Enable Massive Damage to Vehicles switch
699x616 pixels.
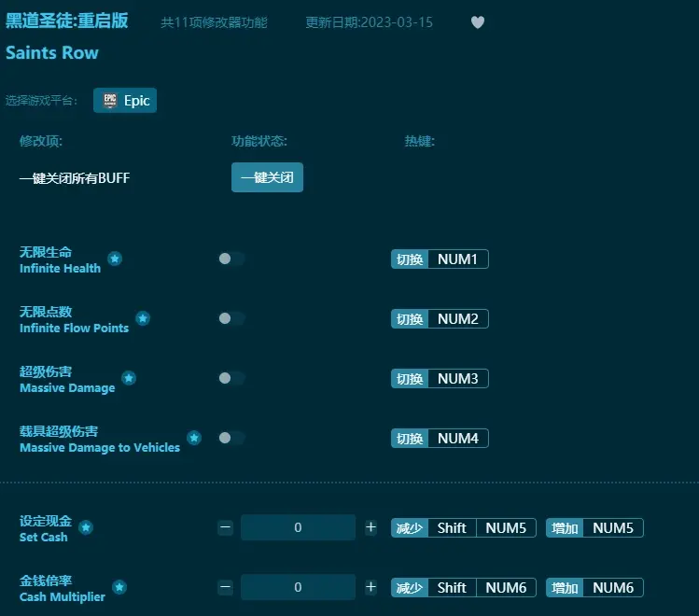point(231,438)
